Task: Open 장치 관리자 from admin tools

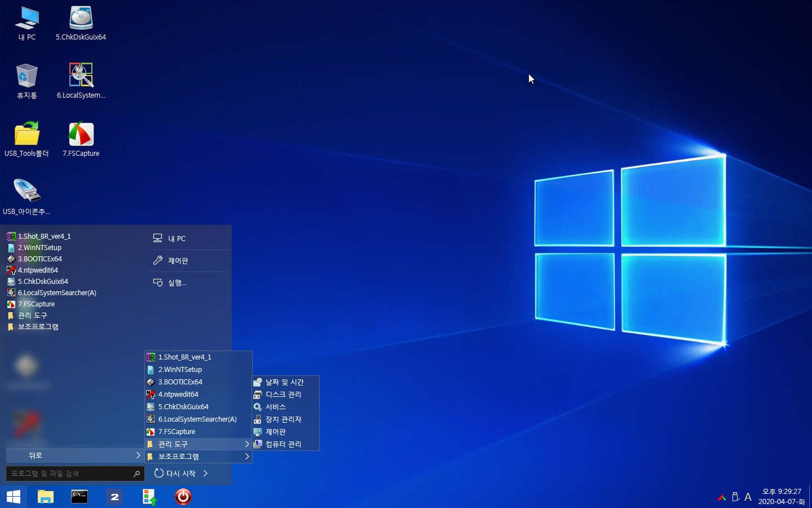Action: tap(285, 419)
